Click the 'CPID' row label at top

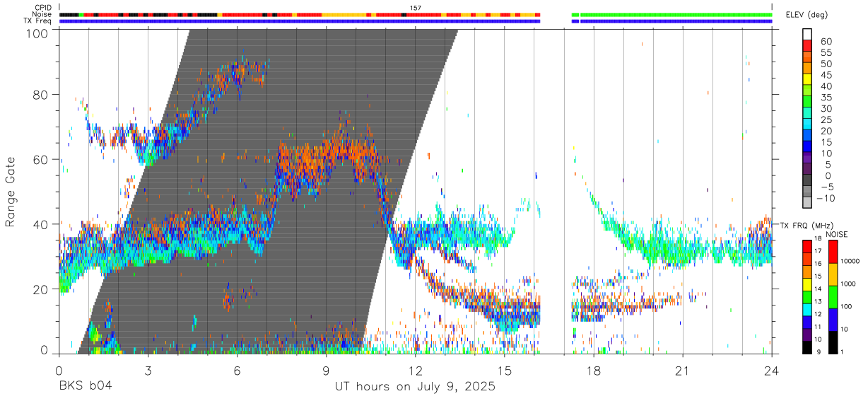tap(42, 8)
